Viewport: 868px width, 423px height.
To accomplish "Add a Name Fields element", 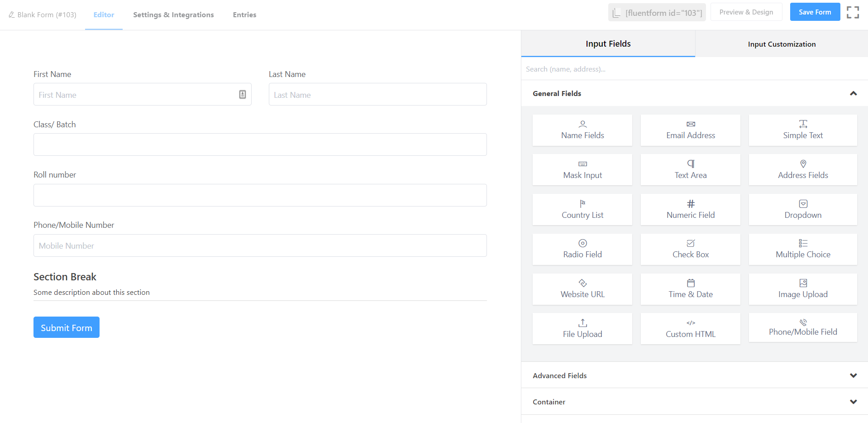I will 582,130.
